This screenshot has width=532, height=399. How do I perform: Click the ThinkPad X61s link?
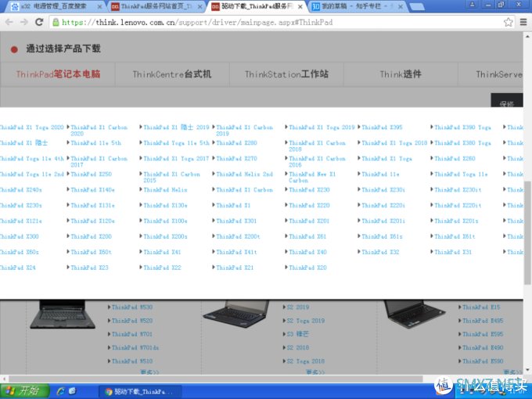tap(382, 236)
